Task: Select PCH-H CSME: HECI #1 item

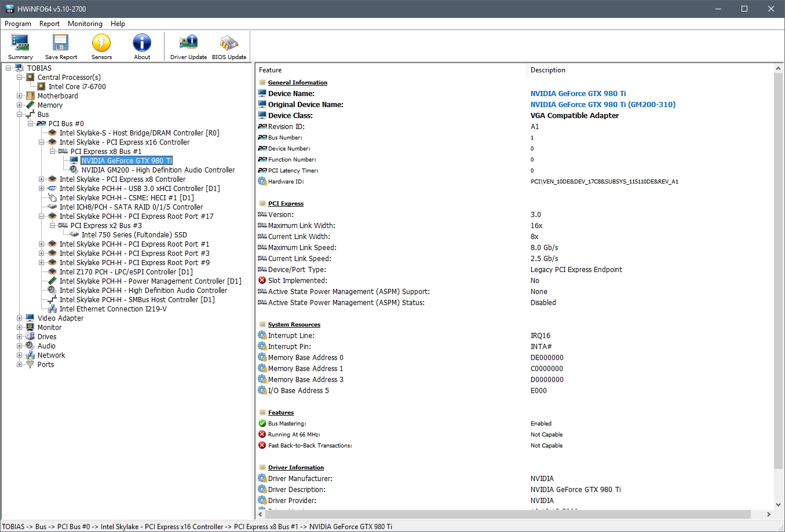Action: pyautogui.click(x=127, y=198)
